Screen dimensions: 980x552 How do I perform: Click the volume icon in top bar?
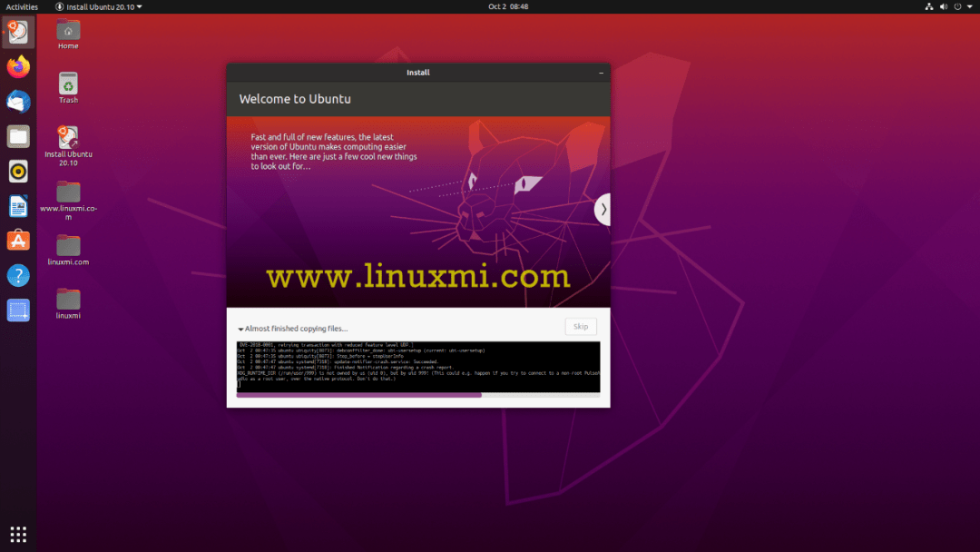(x=943, y=6)
